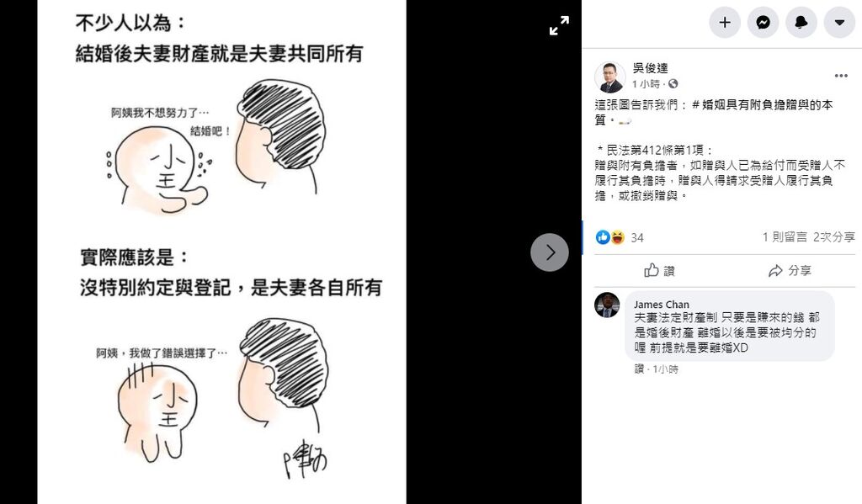Open the post's 1小時 timestamp
This screenshot has width=862, height=504.
click(x=646, y=84)
